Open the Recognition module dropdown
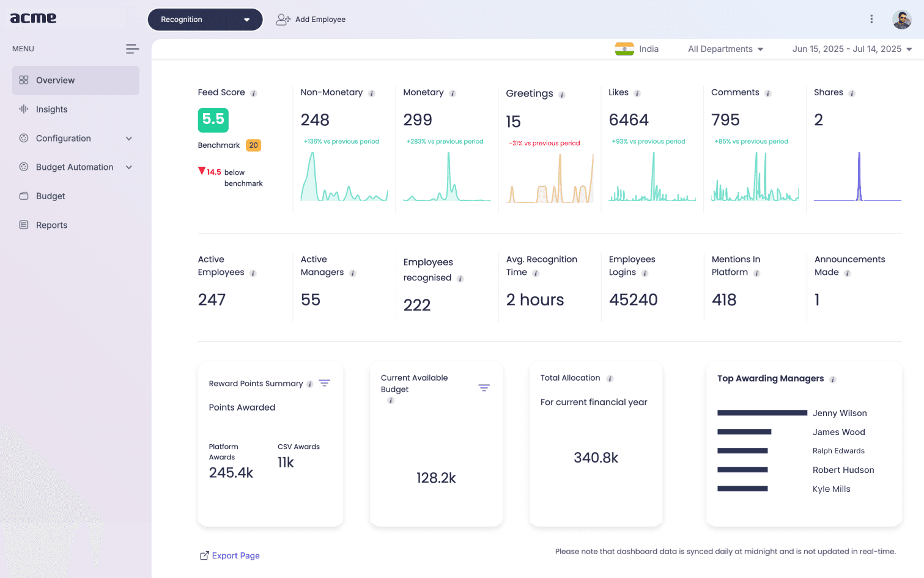924x578 pixels. (205, 20)
